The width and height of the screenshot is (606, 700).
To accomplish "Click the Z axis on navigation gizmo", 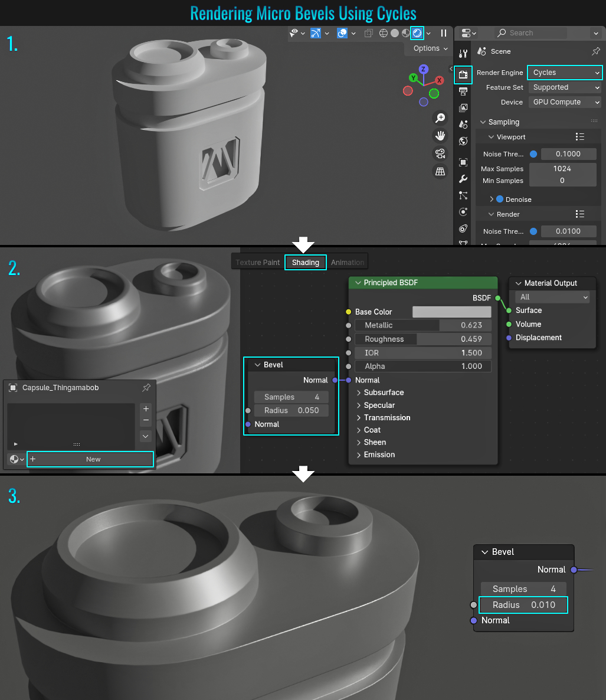I will (x=424, y=69).
